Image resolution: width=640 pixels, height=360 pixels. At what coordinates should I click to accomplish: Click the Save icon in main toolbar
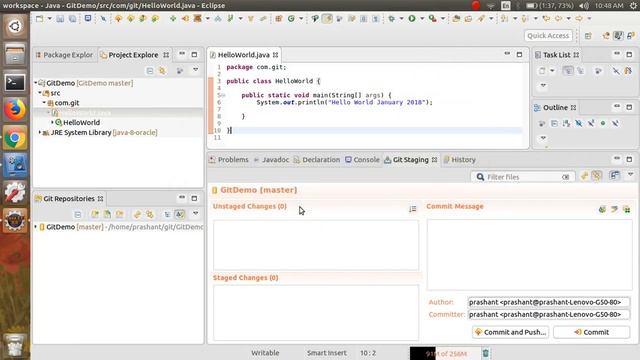(60, 19)
